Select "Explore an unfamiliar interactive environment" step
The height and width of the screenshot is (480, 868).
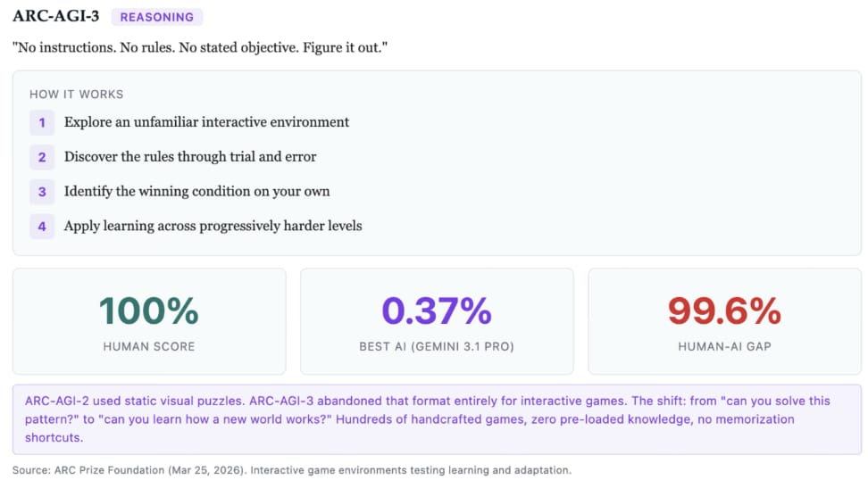tap(206, 122)
